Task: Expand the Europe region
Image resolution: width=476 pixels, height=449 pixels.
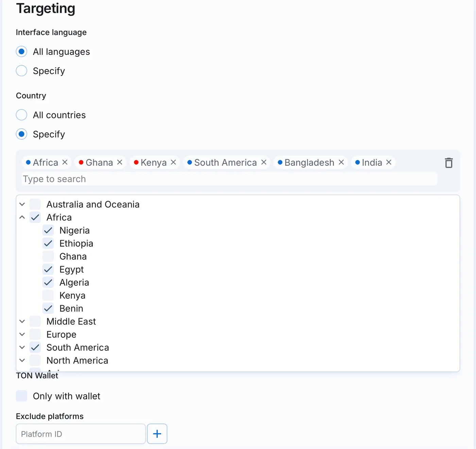Action: [22, 334]
